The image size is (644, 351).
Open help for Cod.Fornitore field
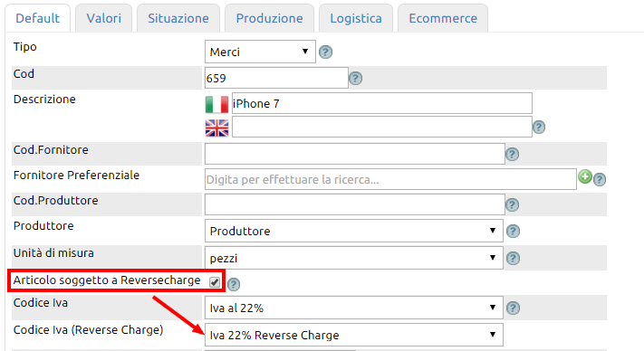(512, 155)
